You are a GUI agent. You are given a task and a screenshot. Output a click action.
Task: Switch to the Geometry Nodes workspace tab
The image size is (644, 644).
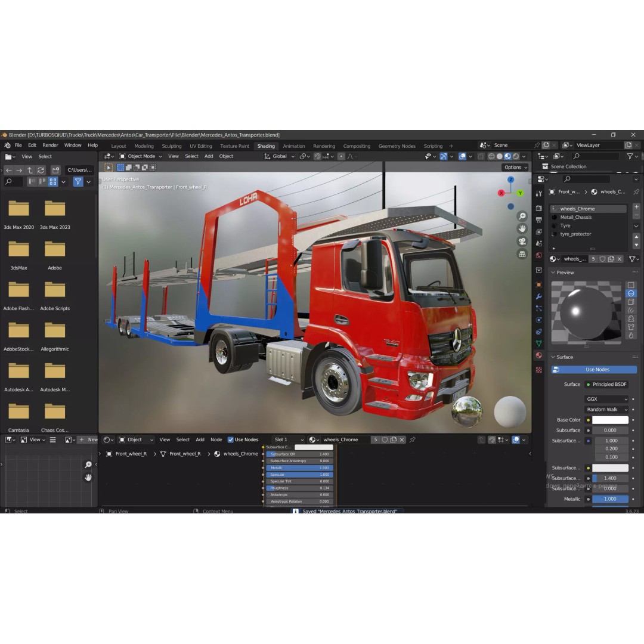pos(397,146)
